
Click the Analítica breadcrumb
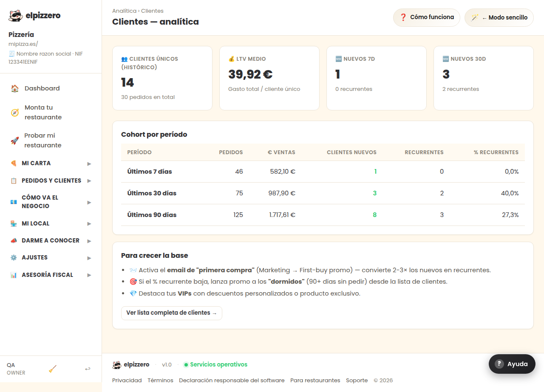click(124, 11)
